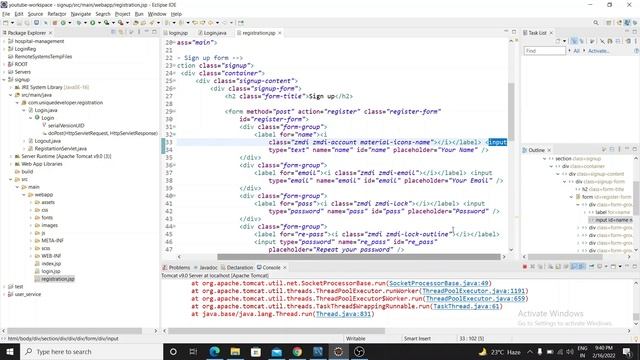640x360 pixels.
Task: Click the All filter link in Task List
Action: 576,51
